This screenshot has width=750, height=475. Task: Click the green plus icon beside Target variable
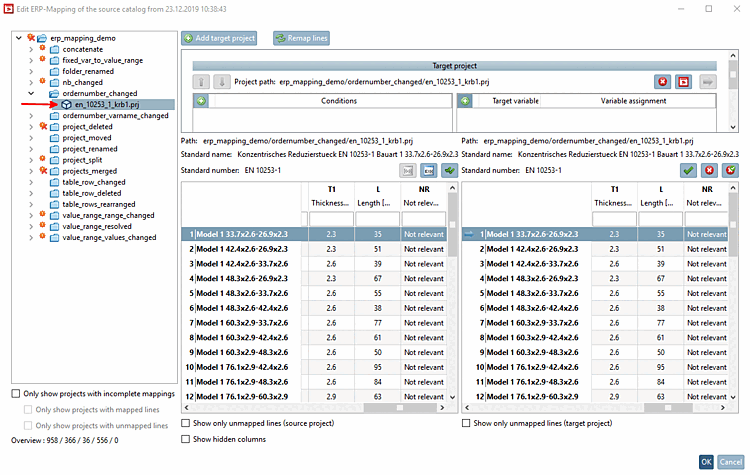[x=465, y=101]
